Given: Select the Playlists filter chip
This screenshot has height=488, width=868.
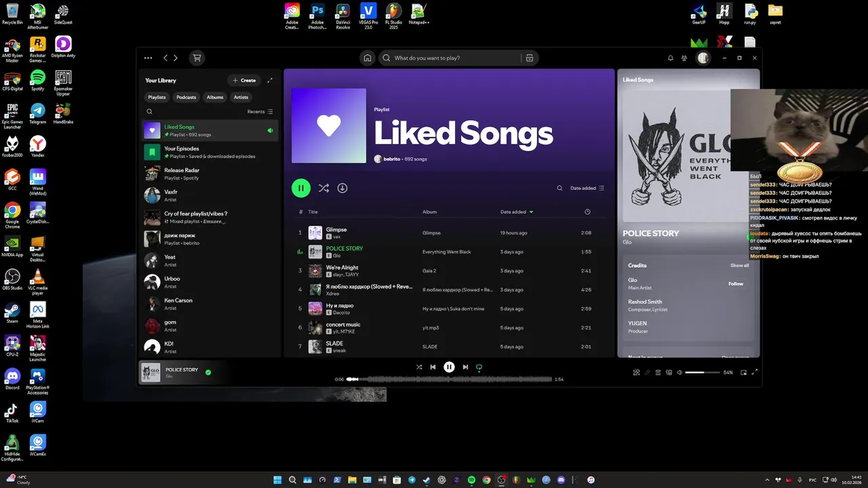Looking at the screenshot, I should coord(157,97).
